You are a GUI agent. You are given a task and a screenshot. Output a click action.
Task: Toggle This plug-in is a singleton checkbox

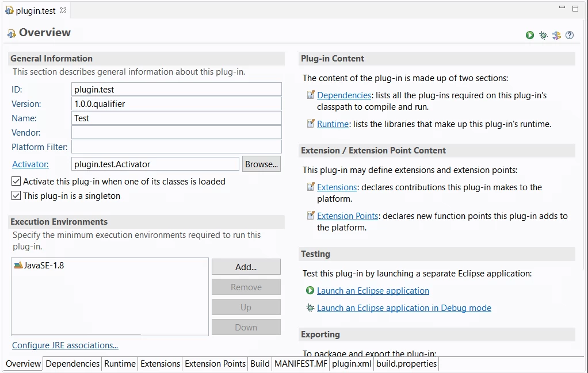[16, 195]
